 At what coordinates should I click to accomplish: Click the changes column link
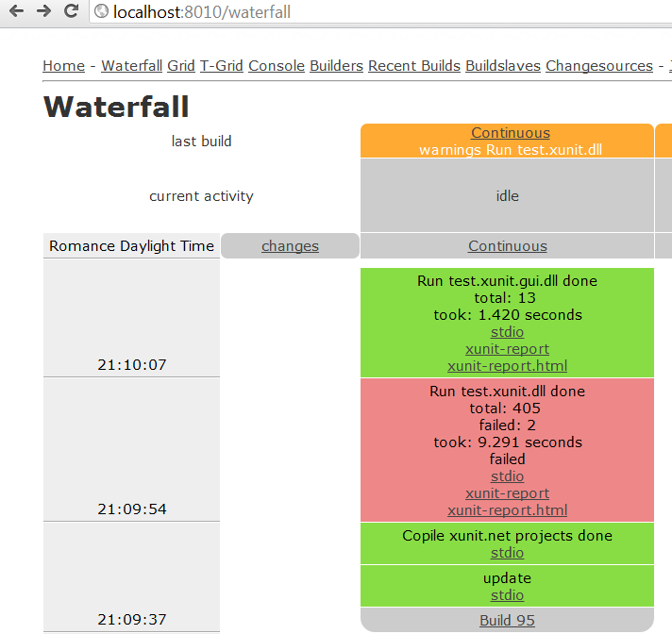click(290, 246)
